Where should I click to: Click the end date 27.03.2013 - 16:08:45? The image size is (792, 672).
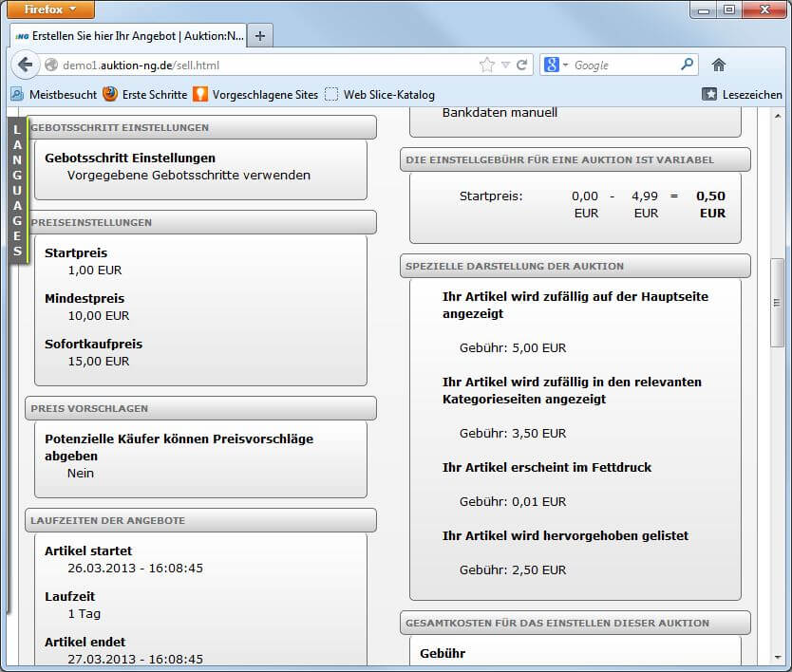[x=136, y=659]
